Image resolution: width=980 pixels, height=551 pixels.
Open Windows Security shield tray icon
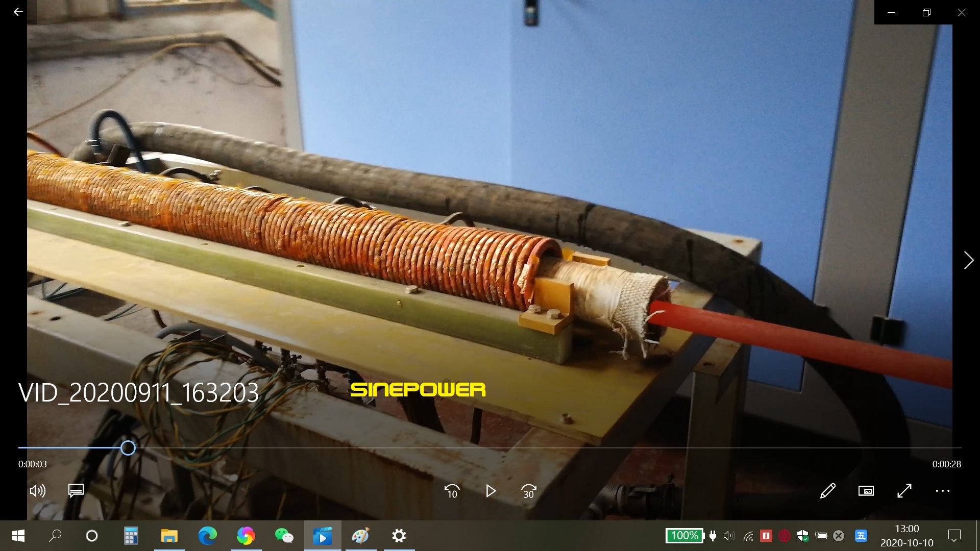[x=803, y=536]
